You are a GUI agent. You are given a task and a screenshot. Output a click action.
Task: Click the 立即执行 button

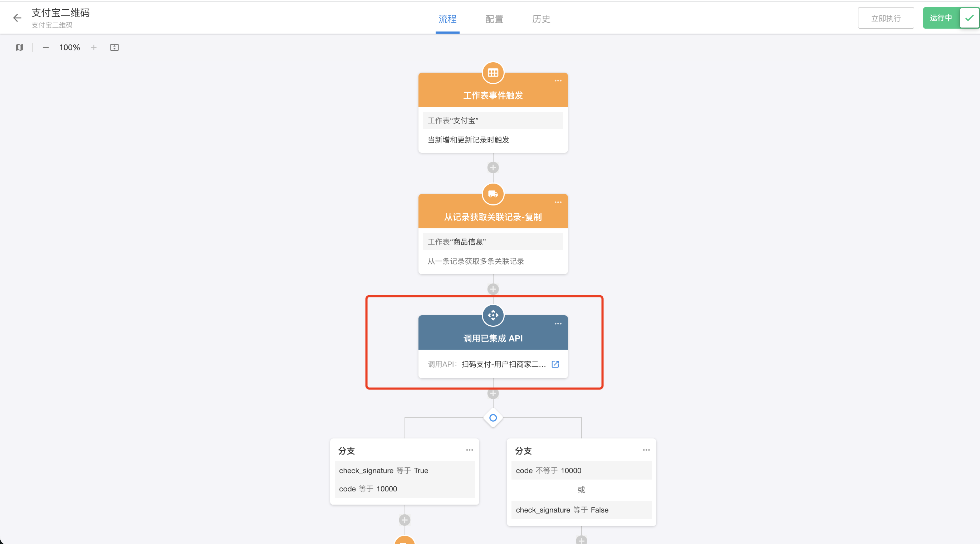(885, 18)
